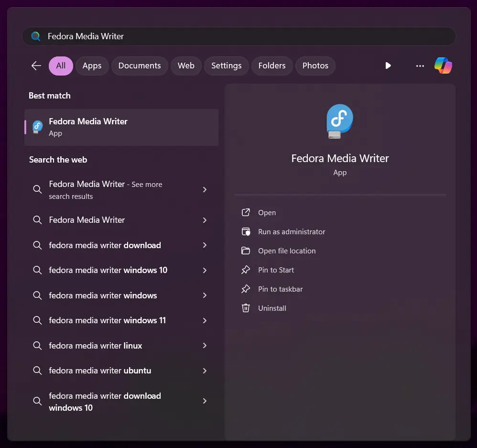Open Fedora Media Writer via Open action
This screenshot has width=477, height=448.
coord(267,212)
